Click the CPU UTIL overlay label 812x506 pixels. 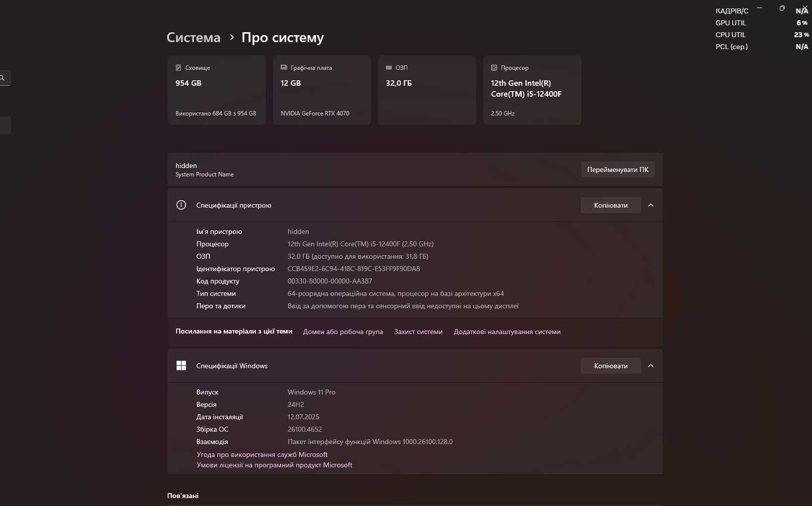pyautogui.click(x=731, y=35)
